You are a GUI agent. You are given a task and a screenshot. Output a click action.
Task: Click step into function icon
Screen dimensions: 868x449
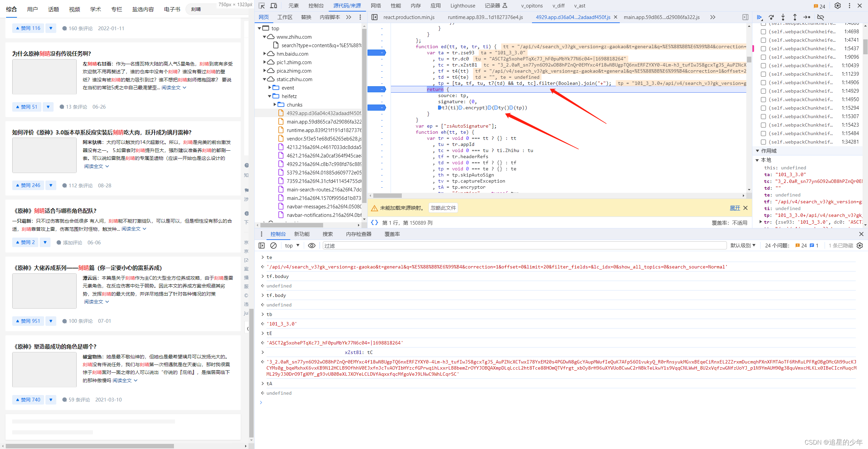click(783, 17)
